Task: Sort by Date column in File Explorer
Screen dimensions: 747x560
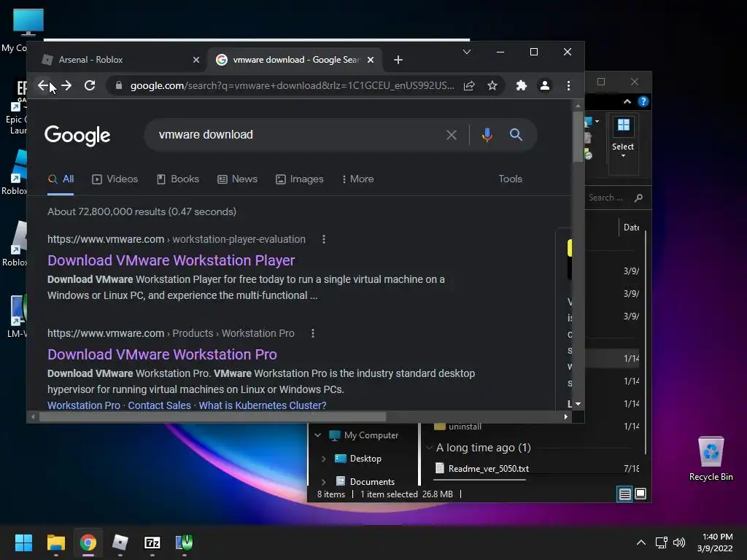Action: [631, 227]
